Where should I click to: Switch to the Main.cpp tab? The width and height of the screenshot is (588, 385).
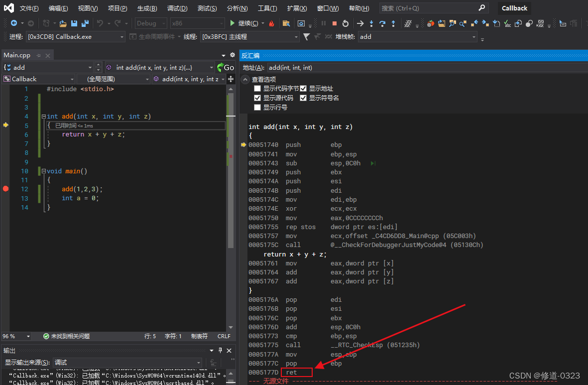(16, 55)
